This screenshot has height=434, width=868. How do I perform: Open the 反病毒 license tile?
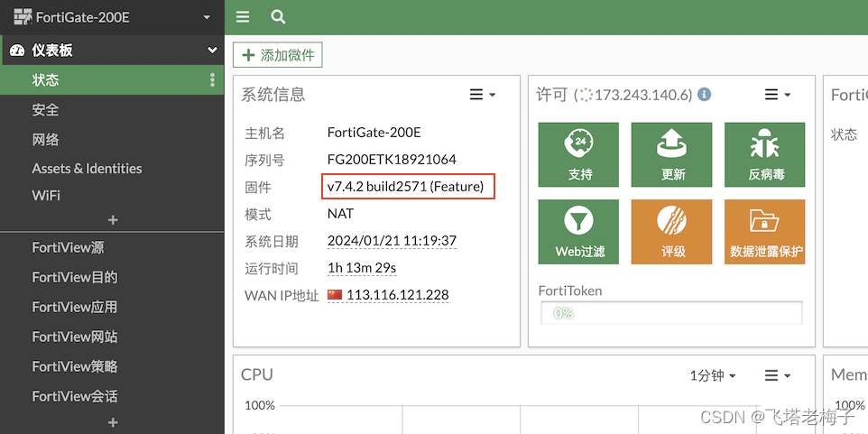pyautogui.click(x=764, y=154)
